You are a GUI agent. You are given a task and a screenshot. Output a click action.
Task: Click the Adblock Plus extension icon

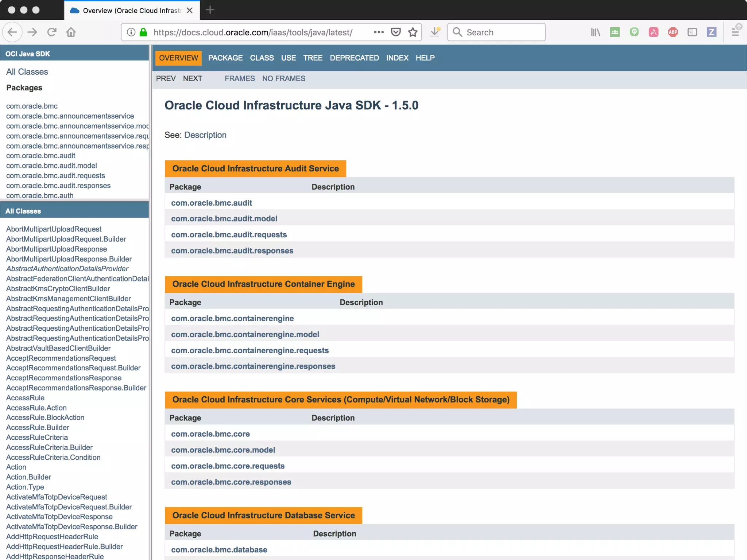673,32
